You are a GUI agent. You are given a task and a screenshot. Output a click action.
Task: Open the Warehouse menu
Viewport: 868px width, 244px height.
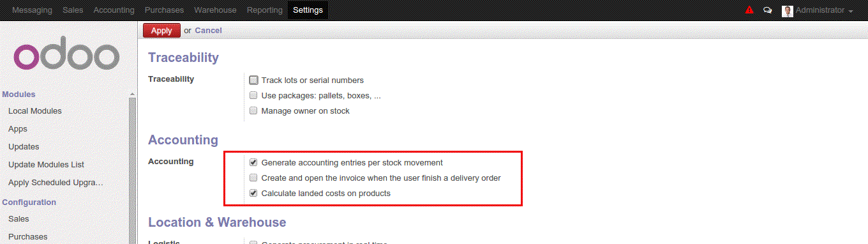pyautogui.click(x=215, y=10)
